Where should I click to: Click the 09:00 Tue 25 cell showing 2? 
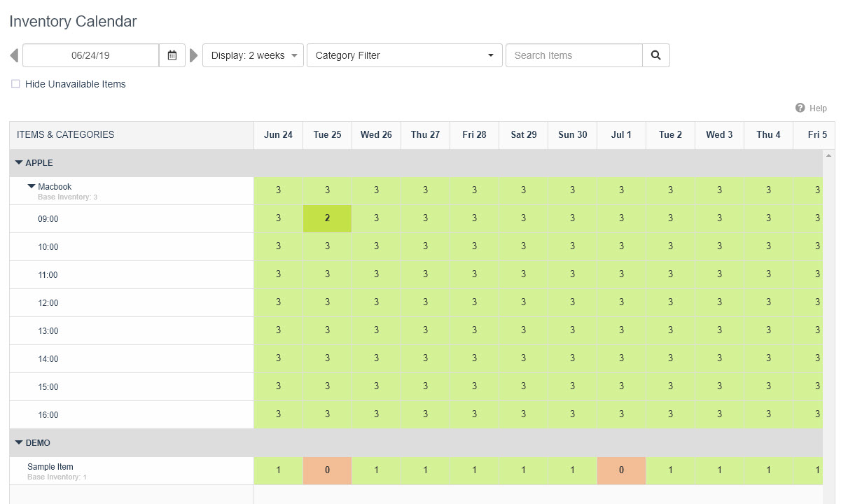327,218
